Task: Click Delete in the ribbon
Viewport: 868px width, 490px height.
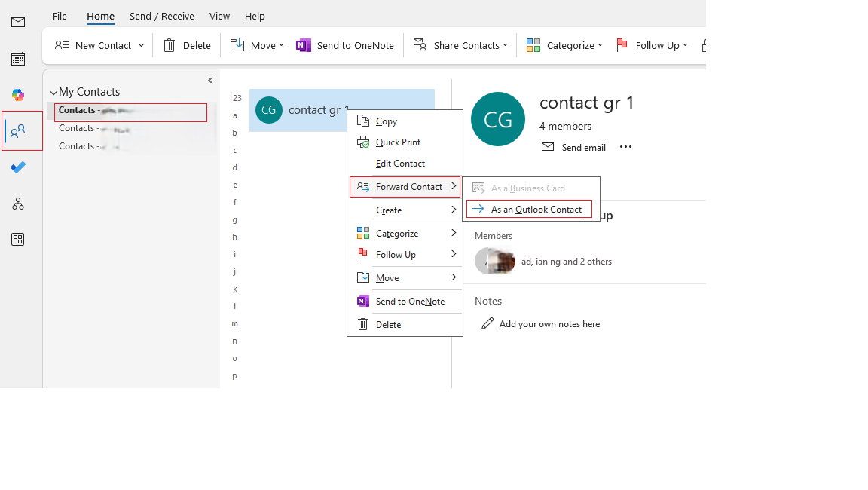Action: point(187,45)
